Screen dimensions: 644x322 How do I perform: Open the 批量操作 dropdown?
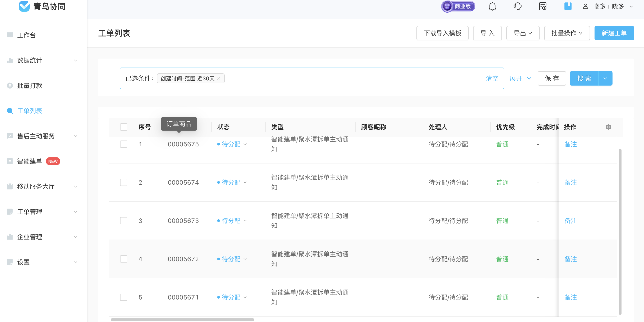(567, 33)
